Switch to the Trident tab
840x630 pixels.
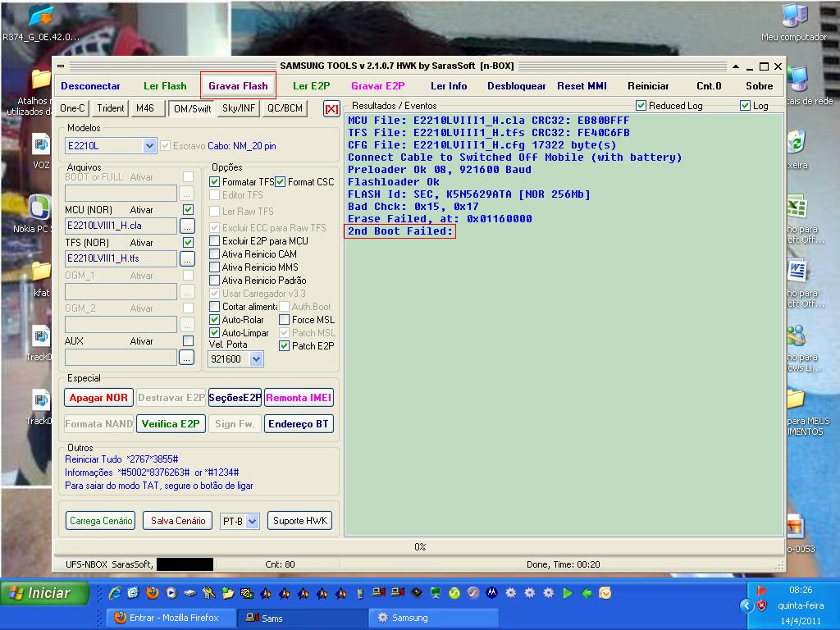click(111, 108)
